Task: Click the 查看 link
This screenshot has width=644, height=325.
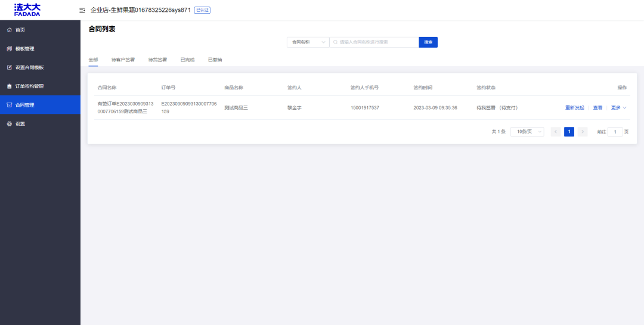Action: click(597, 108)
